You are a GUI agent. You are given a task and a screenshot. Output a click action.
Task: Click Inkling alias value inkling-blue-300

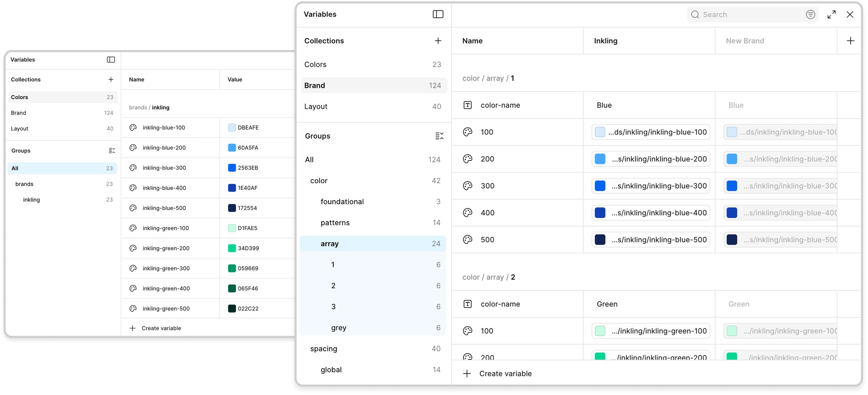click(651, 186)
